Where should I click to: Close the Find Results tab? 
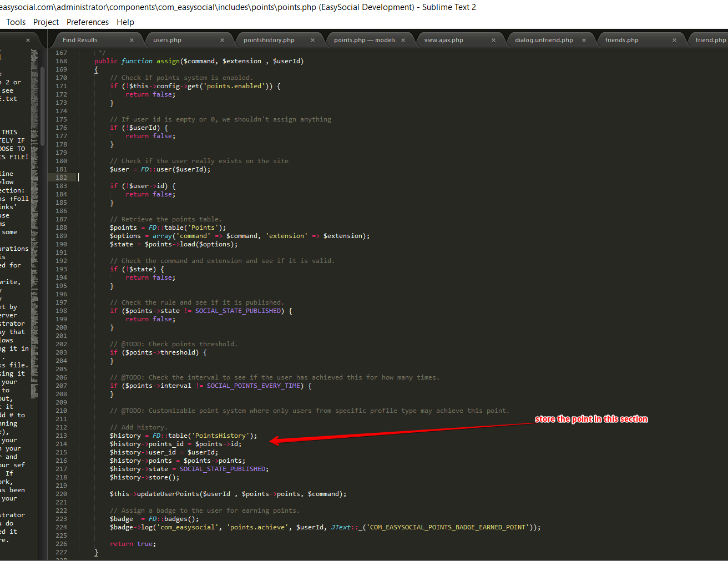point(132,40)
